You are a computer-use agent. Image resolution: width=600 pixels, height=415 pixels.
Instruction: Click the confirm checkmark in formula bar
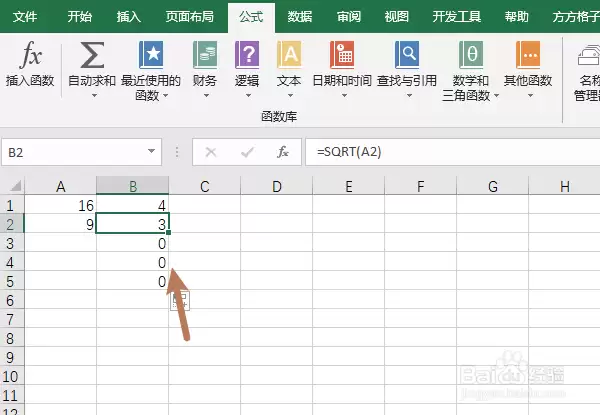click(x=247, y=152)
